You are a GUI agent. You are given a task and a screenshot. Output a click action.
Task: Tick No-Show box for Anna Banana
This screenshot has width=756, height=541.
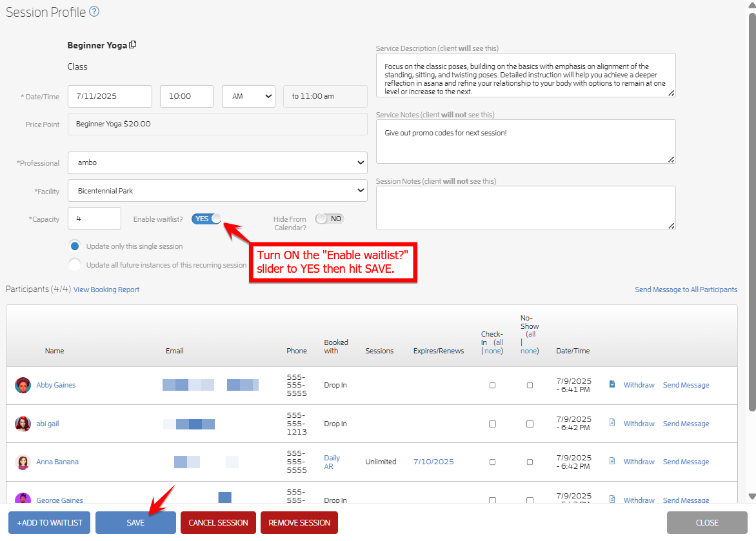coord(530,462)
